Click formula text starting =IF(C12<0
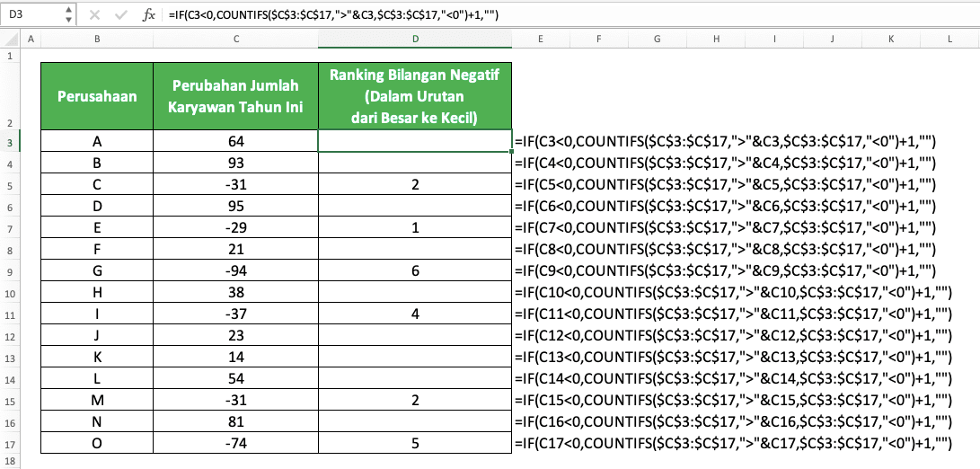Image resolution: width=980 pixels, height=469 pixels. (x=732, y=336)
